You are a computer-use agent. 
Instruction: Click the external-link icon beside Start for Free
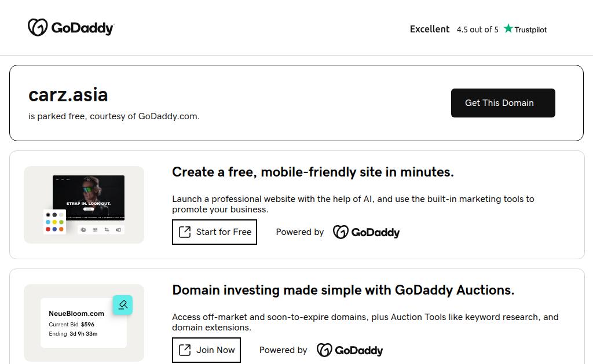(185, 232)
